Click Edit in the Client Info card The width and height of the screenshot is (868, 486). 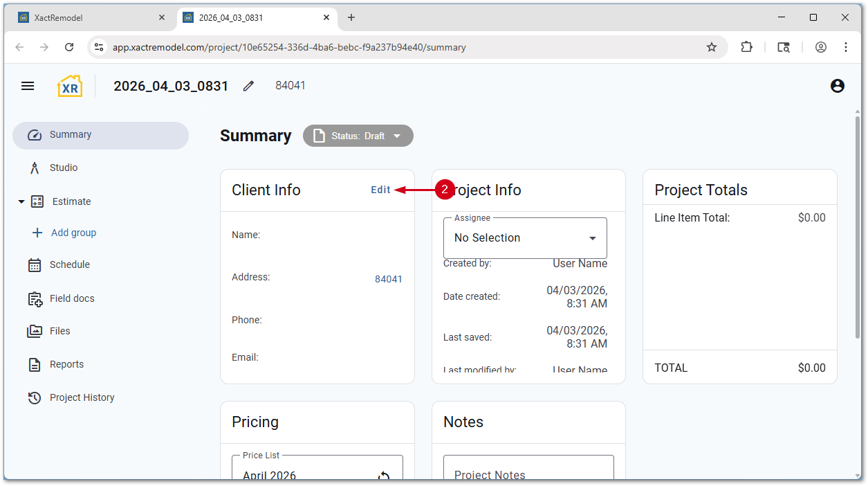tap(380, 190)
